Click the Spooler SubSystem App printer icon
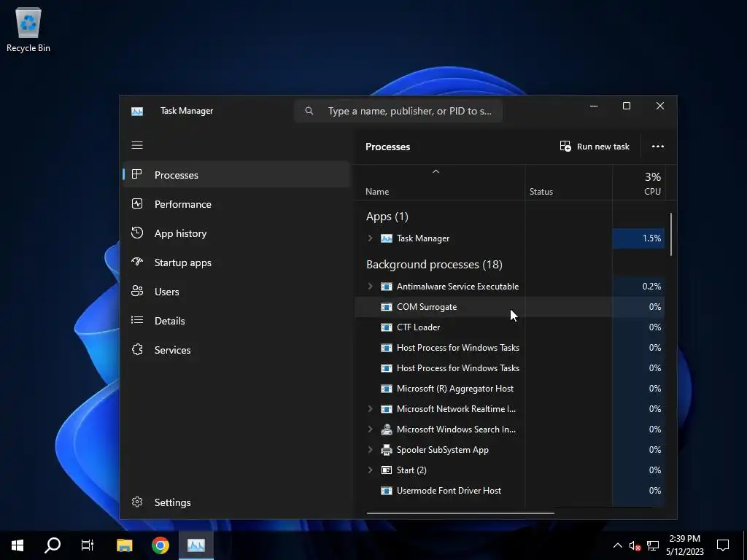747x560 pixels. (387, 449)
